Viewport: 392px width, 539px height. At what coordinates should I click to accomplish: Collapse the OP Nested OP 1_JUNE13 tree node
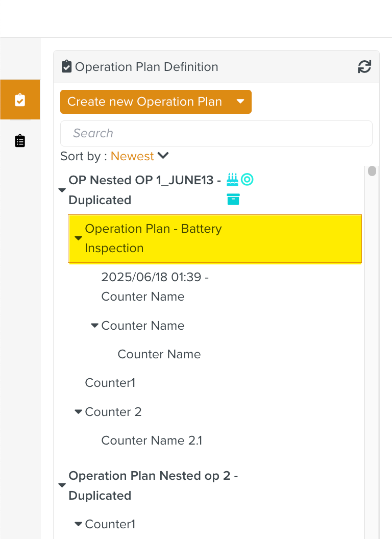tap(62, 190)
